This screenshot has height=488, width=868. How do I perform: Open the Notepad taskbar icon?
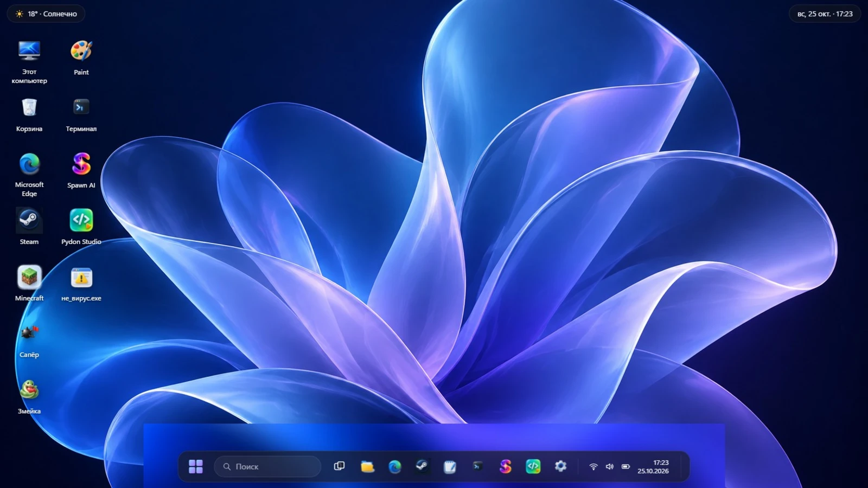(450, 466)
